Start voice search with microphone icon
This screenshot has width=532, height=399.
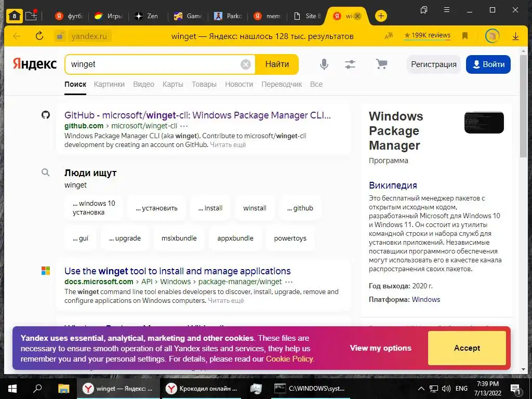point(324,64)
